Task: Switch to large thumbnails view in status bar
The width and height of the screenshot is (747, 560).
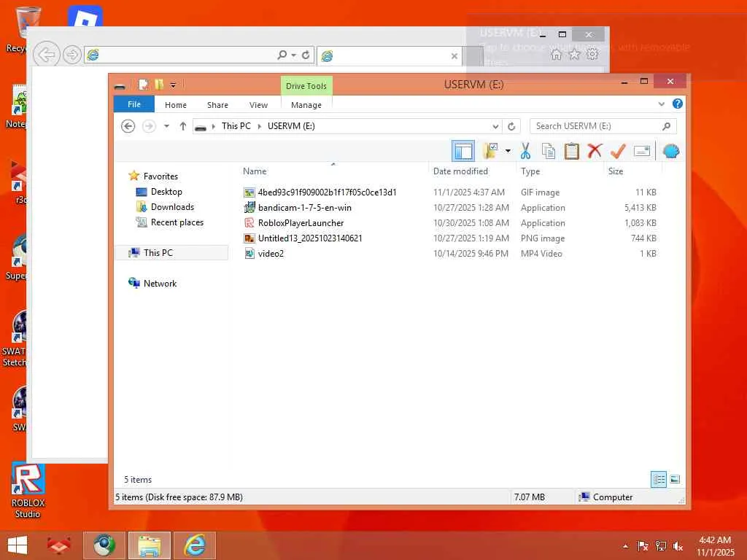Action: point(675,480)
